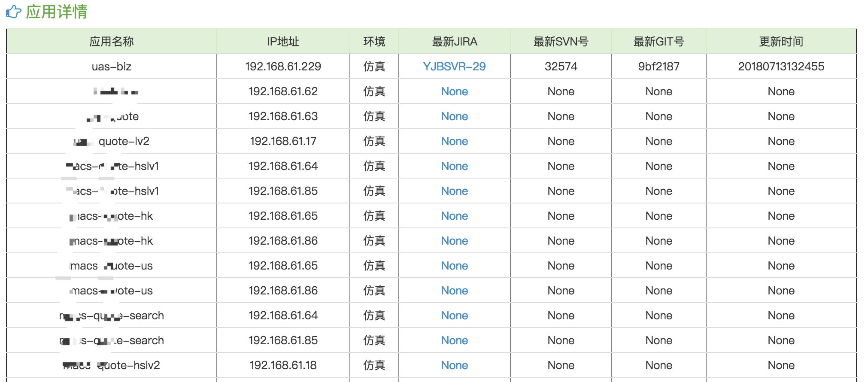The height and width of the screenshot is (382, 868).
Task: Open JIRA None link for 192.168.61.62
Action: tap(454, 91)
